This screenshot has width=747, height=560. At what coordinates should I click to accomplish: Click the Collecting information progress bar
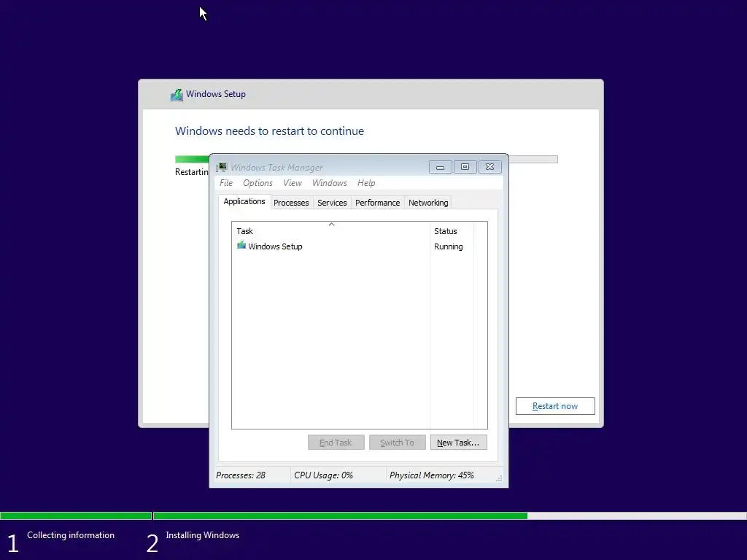click(76, 516)
